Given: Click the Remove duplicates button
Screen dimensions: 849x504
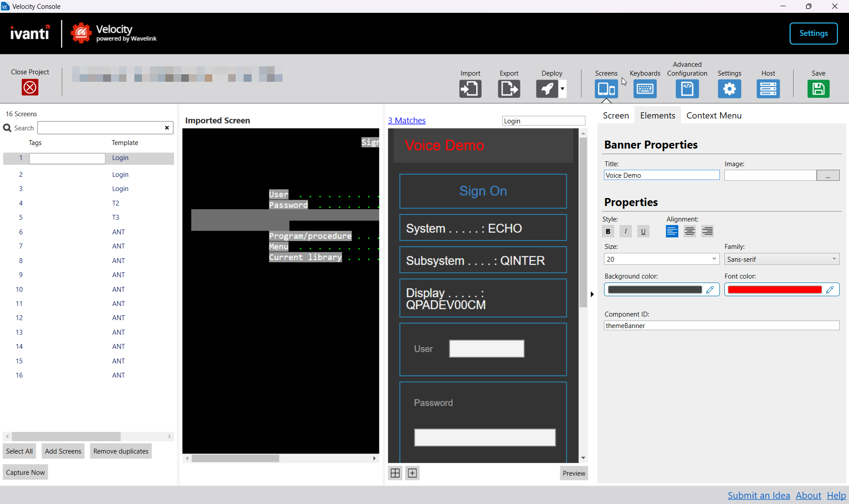Looking at the screenshot, I should (x=121, y=451).
